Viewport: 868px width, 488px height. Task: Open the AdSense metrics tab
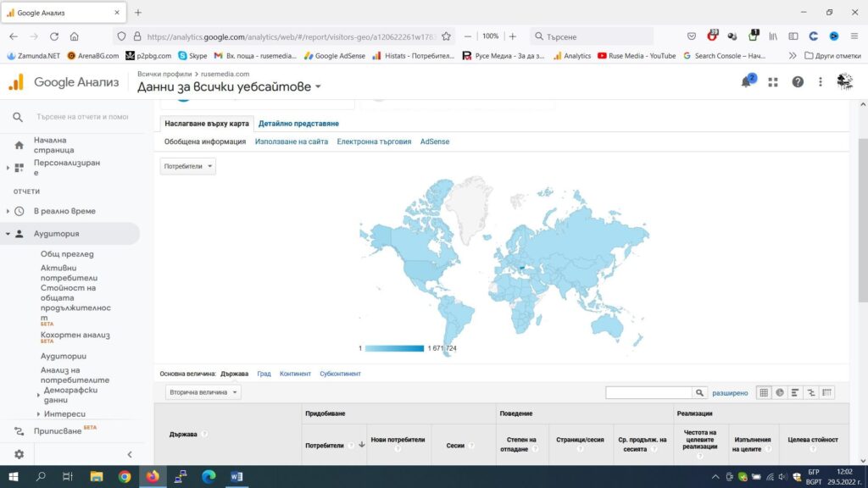point(435,141)
